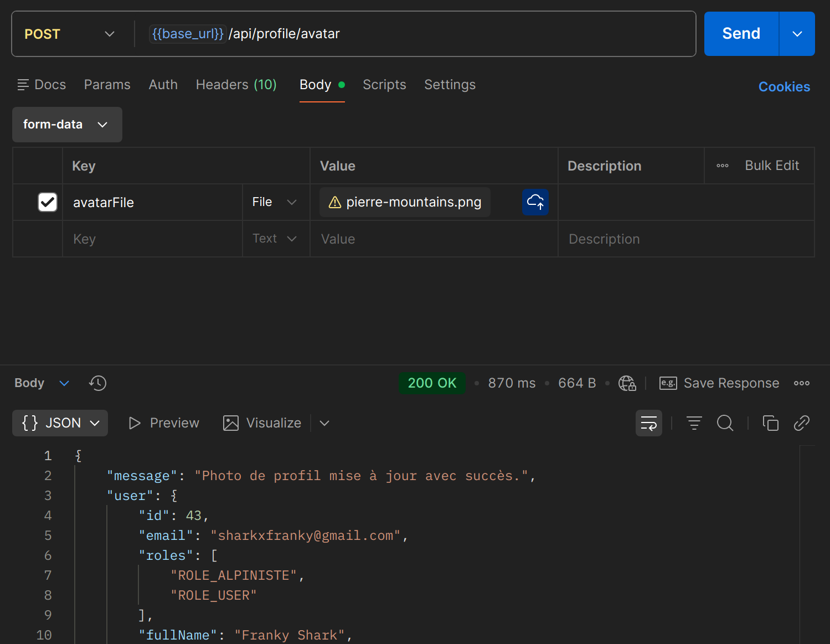This screenshot has width=830, height=644.
Task: Open the POST method dropdown
Action: coord(70,34)
